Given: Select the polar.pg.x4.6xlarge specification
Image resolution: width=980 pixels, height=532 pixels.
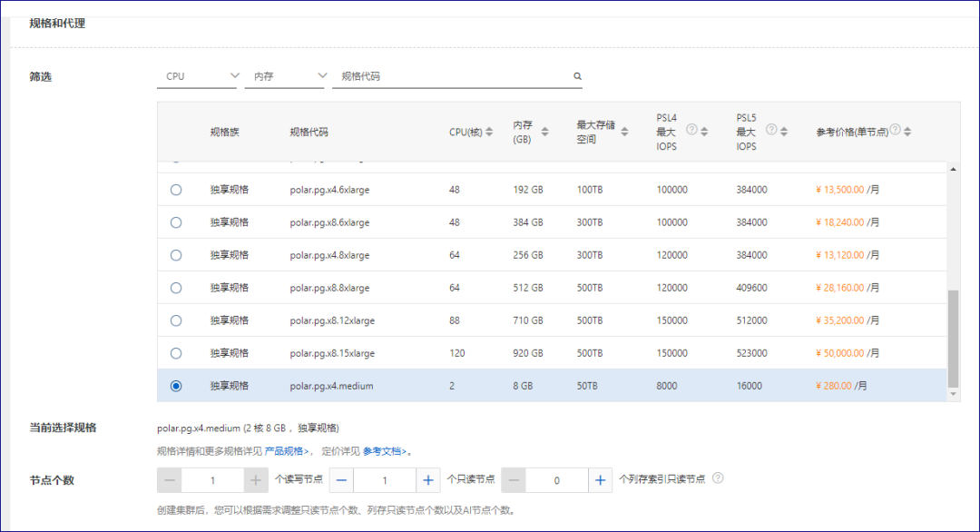Looking at the screenshot, I should pos(176,190).
